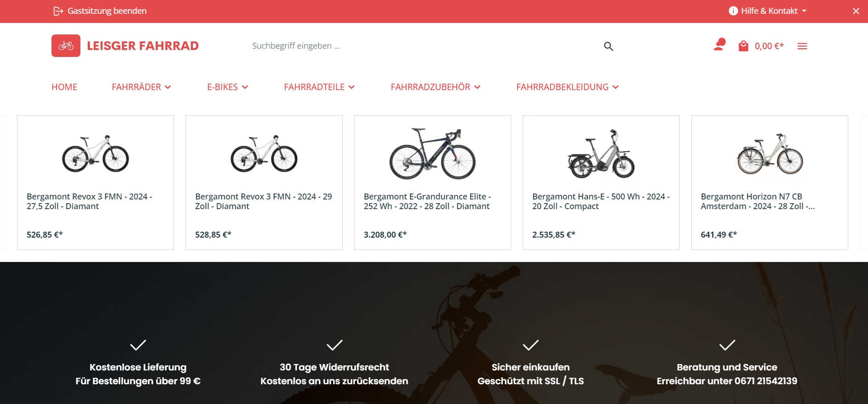
Task: Open the Fahrradzubehör navigation menu
Action: click(435, 87)
